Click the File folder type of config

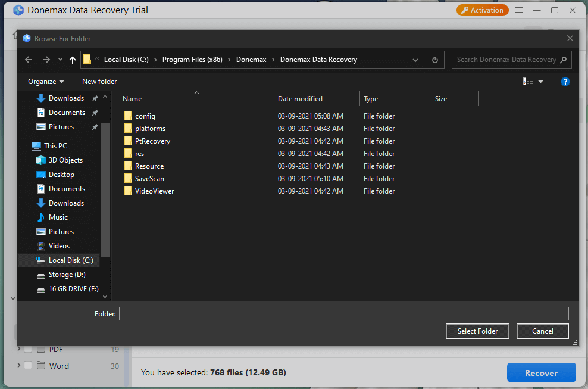(379, 116)
